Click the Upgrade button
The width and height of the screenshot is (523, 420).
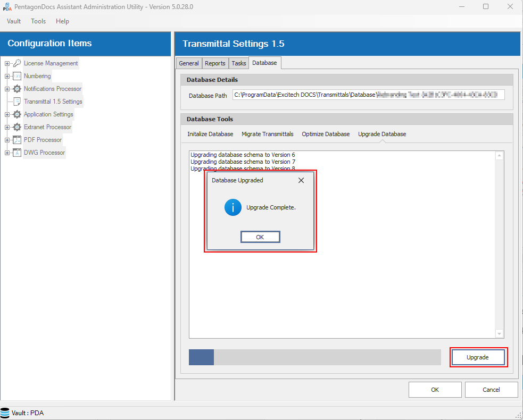[x=478, y=357]
